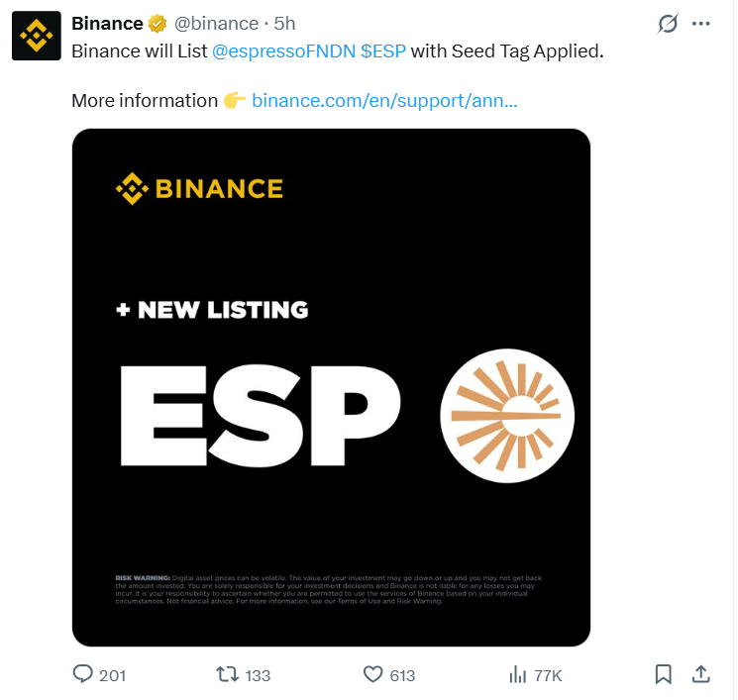Like the post with the heart

[x=373, y=674]
